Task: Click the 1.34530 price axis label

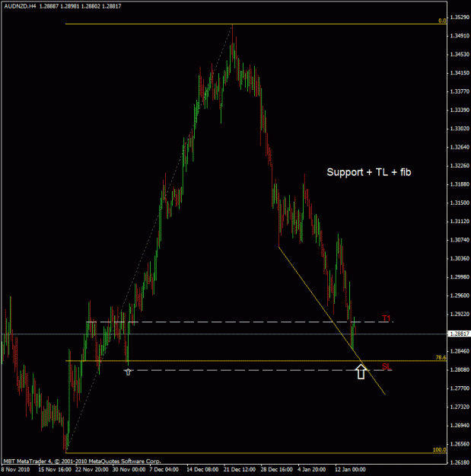Action: click(x=460, y=54)
